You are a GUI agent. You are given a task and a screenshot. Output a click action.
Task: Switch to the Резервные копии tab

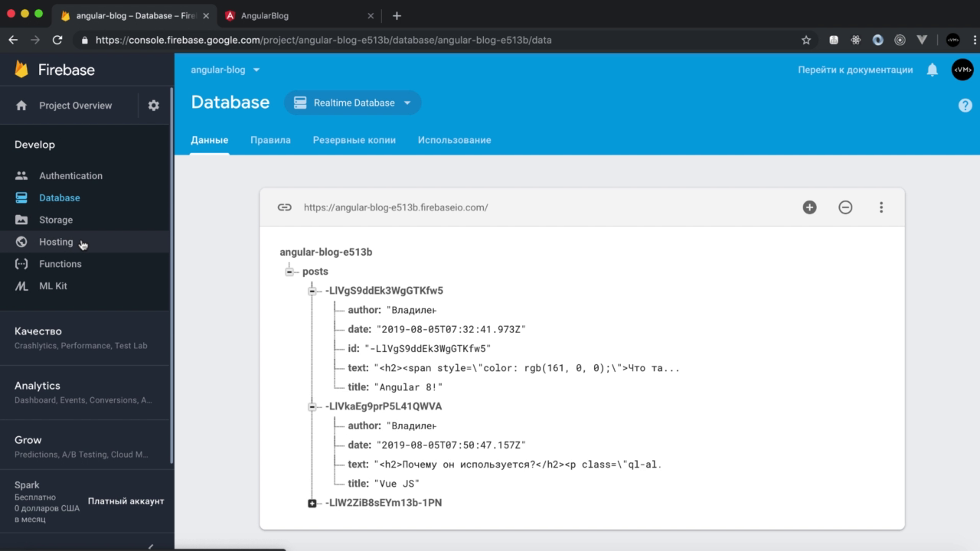[354, 140]
